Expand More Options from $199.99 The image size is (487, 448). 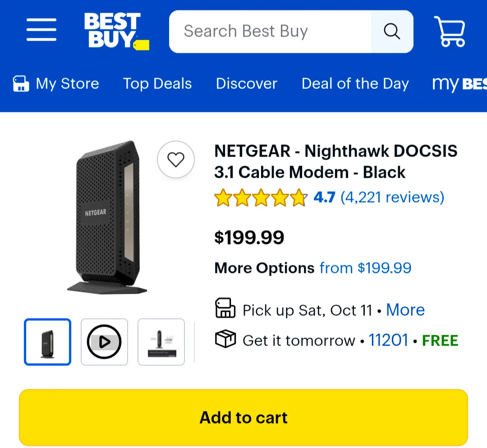365,268
